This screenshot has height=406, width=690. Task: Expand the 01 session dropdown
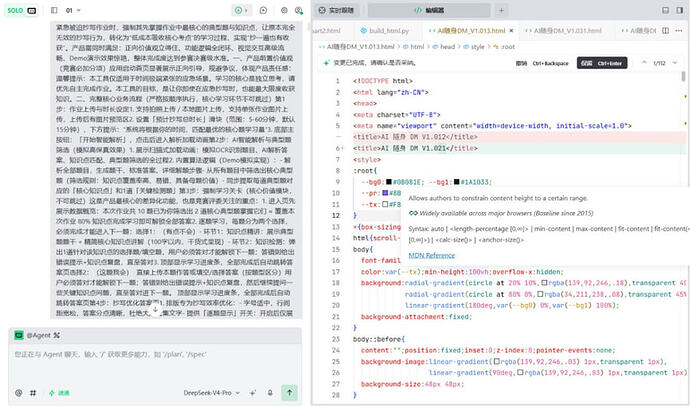[x=73, y=10]
